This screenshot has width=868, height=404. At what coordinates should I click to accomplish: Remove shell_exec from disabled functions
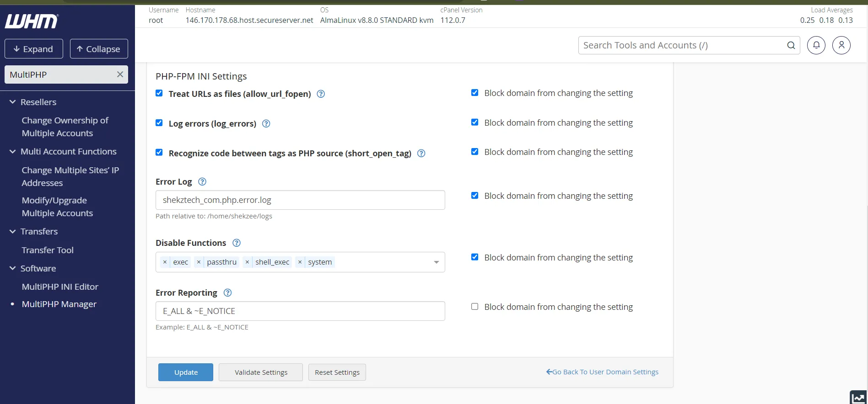pos(247,262)
